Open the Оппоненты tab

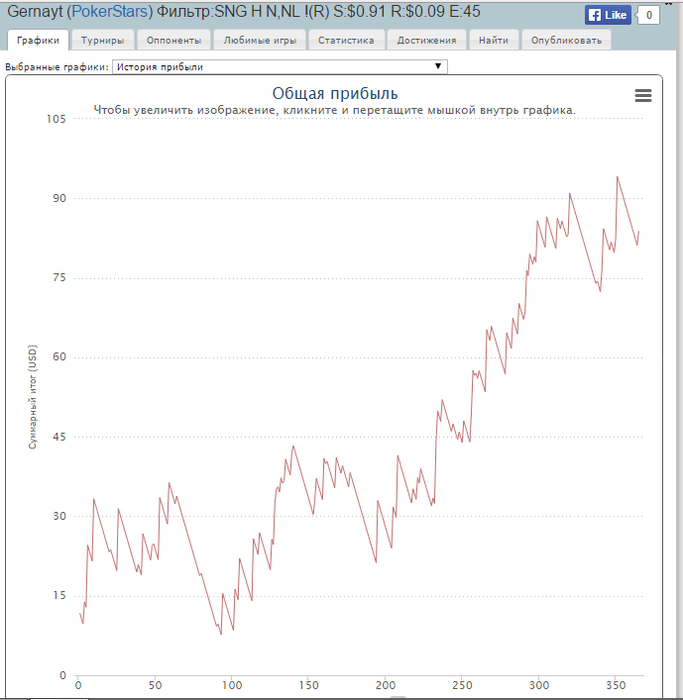(x=174, y=40)
